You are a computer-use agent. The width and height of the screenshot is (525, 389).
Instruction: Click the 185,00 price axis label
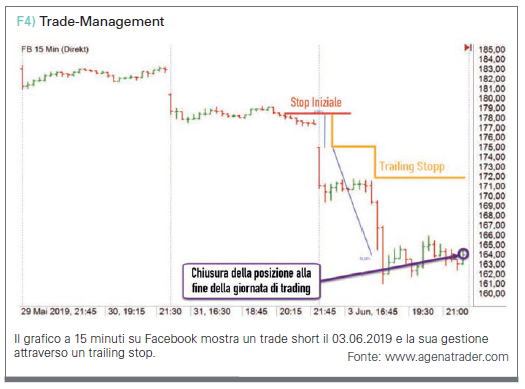(x=492, y=50)
